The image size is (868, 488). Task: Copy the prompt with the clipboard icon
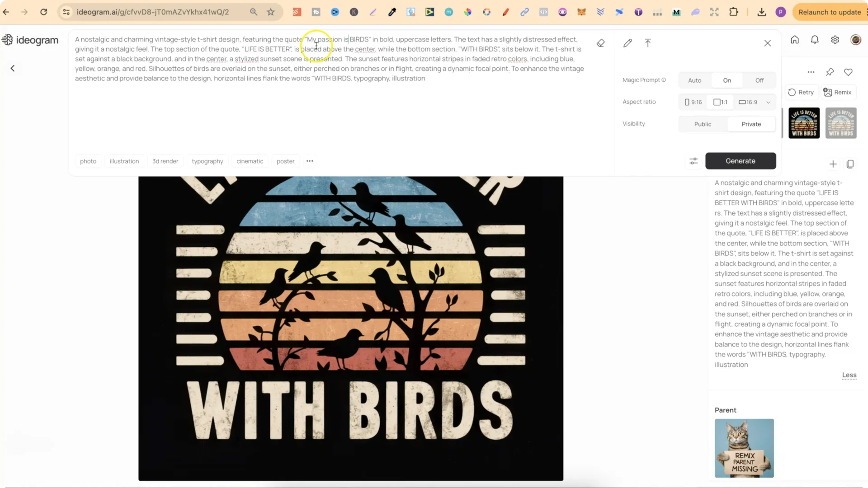(x=850, y=164)
